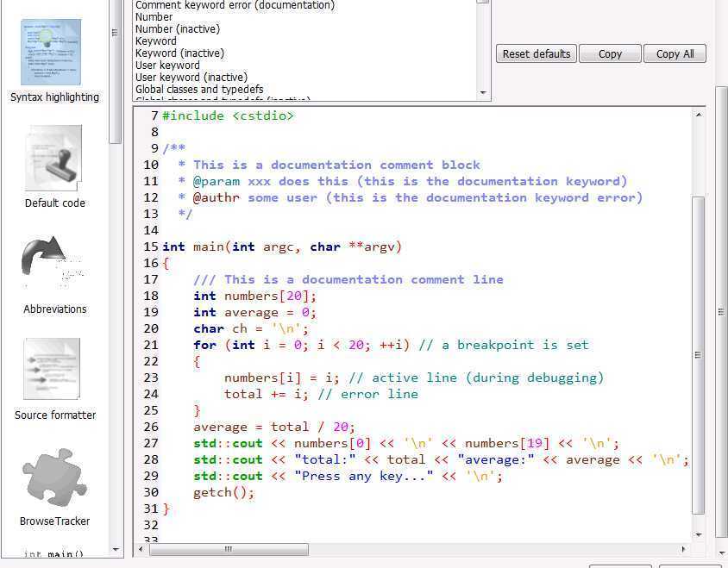Click the sidebar scrollbar down arrow

pyautogui.click(x=116, y=550)
